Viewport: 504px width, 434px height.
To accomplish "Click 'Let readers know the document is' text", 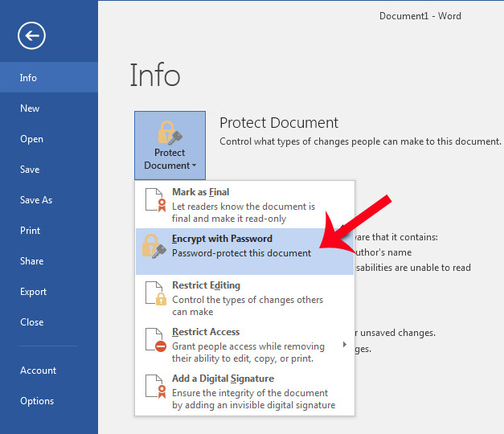I will tap(244, 207).
